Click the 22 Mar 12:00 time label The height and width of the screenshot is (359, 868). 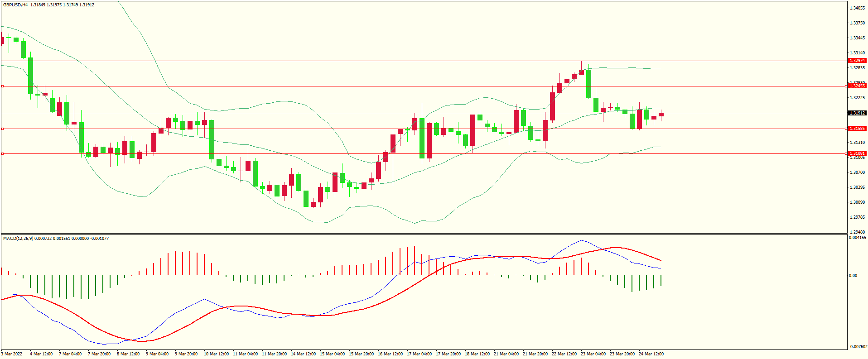tap(564, 354)
